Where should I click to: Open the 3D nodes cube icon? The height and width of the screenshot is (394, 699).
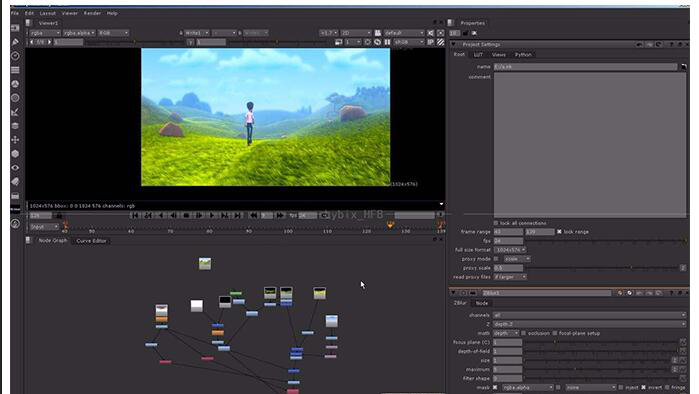[x=15, y=154]
